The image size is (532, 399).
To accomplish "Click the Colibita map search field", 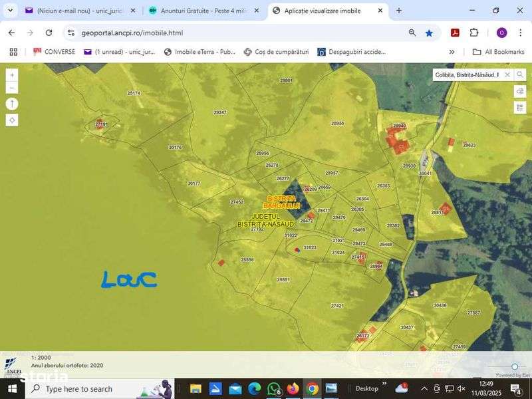I will [467, 74].
